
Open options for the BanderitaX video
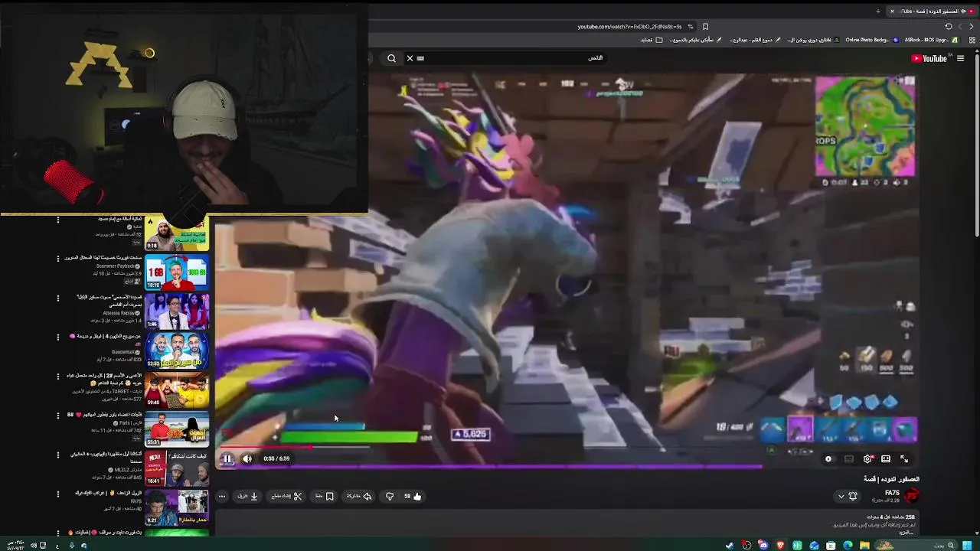57,337
